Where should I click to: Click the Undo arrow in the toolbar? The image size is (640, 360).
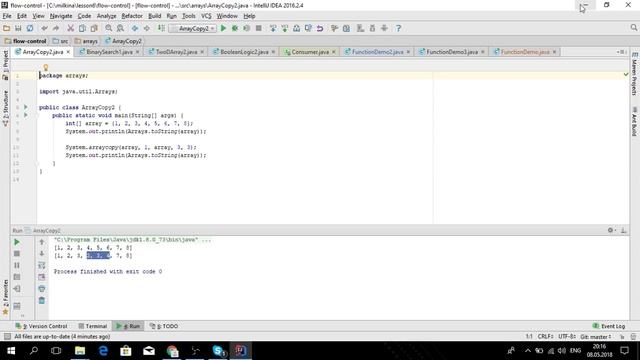click(44, 28)
